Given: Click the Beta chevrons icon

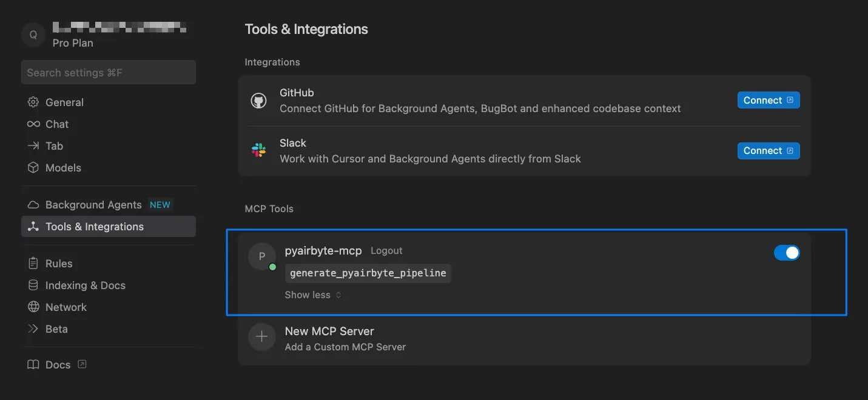Looking at the screenshot, I should [33, 329].
